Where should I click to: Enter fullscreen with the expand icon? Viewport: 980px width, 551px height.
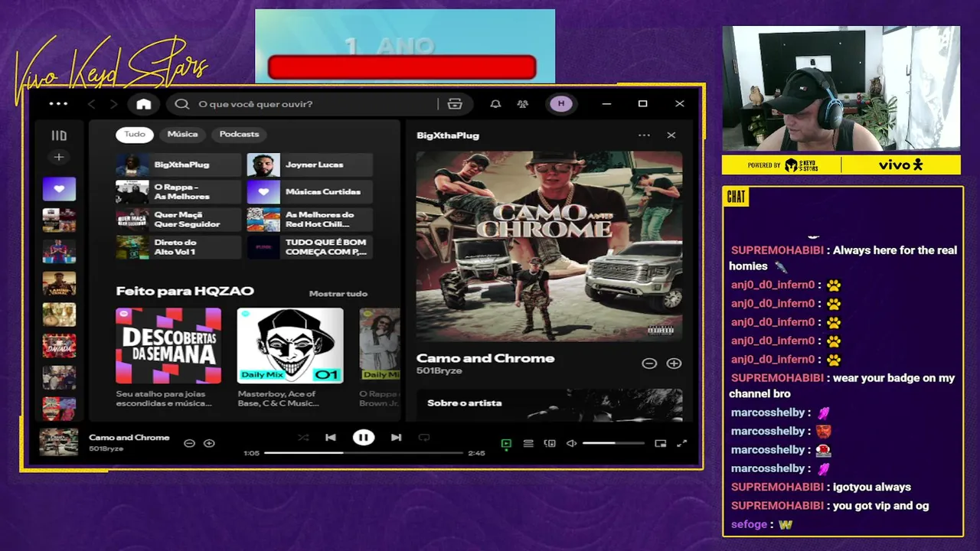pos(681,443)
